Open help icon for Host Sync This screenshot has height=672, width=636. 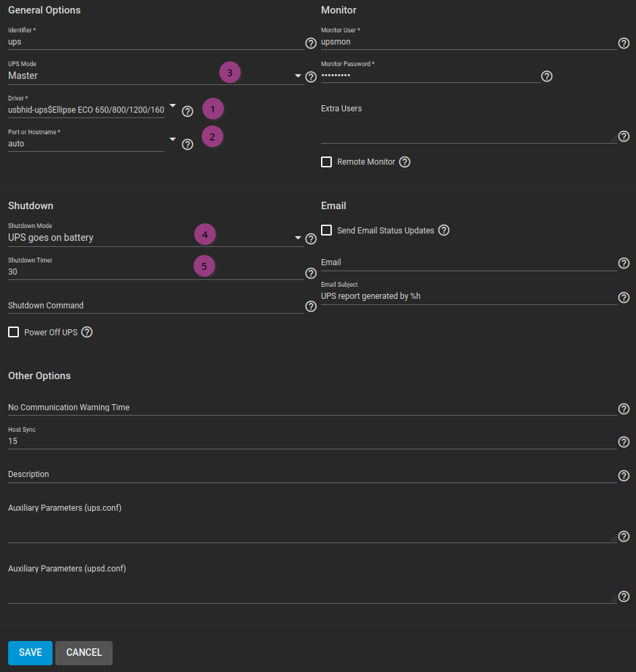[x=624, y=442]
